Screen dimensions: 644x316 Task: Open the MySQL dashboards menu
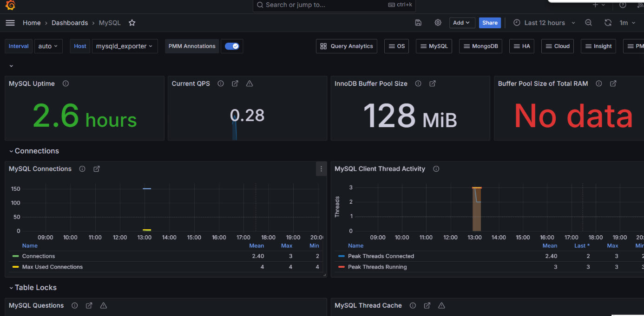[434, 46]
